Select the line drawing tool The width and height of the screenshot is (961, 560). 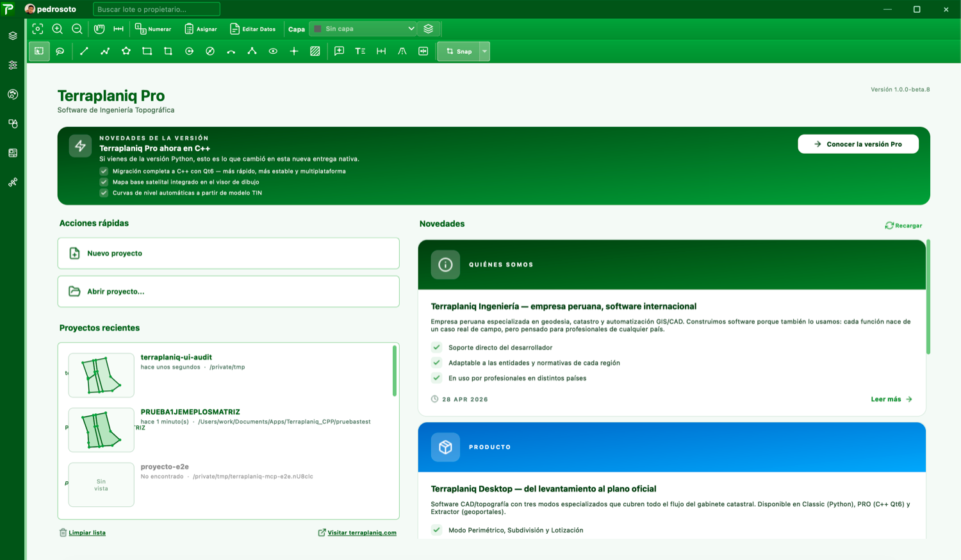(x=84, y=51)
